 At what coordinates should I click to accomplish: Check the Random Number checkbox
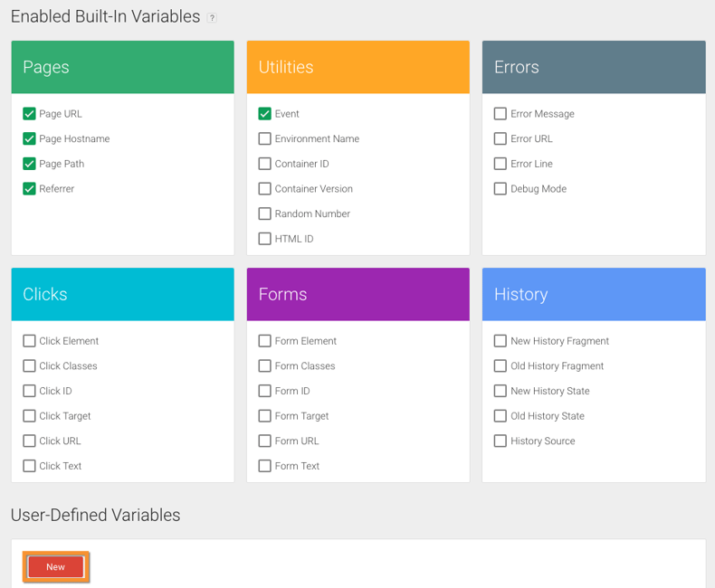(264, 213)
